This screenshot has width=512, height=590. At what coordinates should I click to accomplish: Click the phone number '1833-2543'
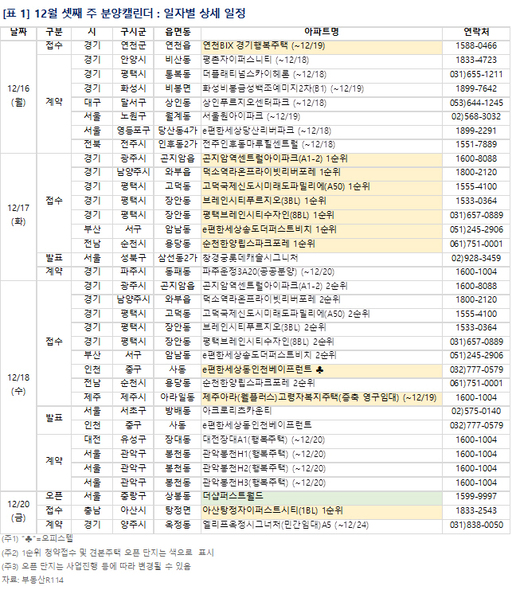tap(476, 511)
